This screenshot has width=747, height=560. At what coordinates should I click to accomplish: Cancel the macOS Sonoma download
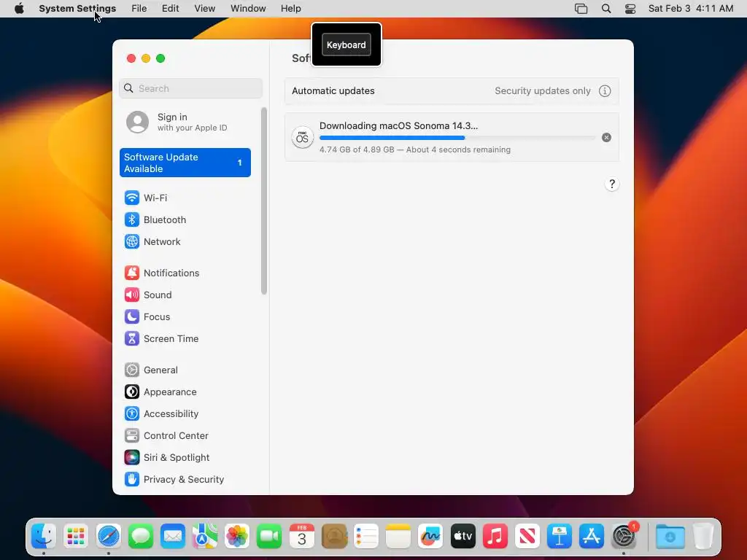pos(606,138)
